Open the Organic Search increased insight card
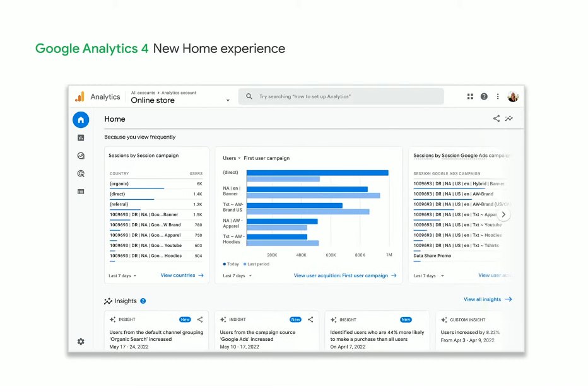 pyautogui.click(x=156, y=331)
